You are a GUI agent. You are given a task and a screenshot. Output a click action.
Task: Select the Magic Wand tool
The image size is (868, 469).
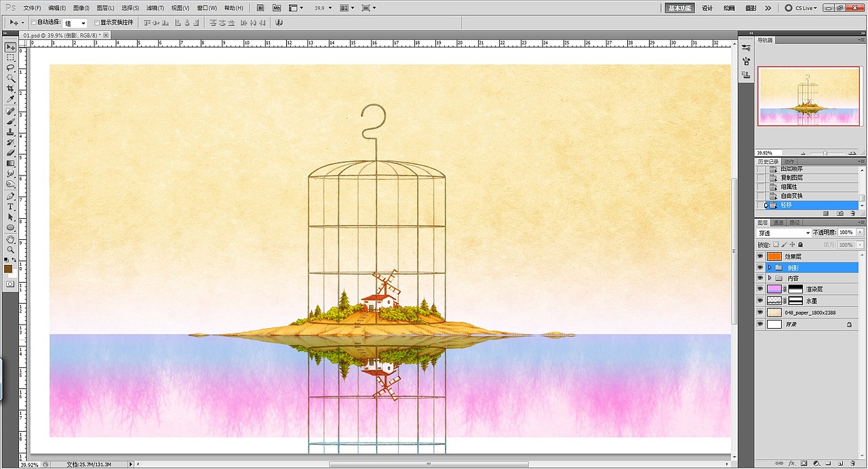[x=11, y=79]
